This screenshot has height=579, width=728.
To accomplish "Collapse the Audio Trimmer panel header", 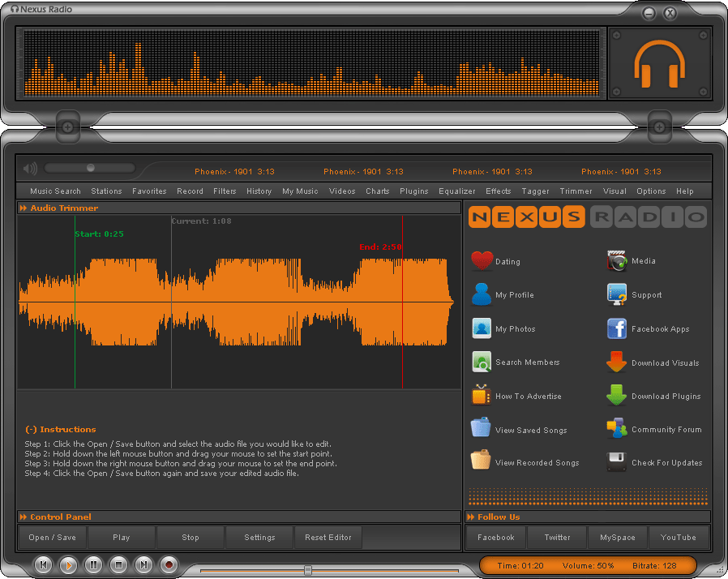I will pos(23,208).
